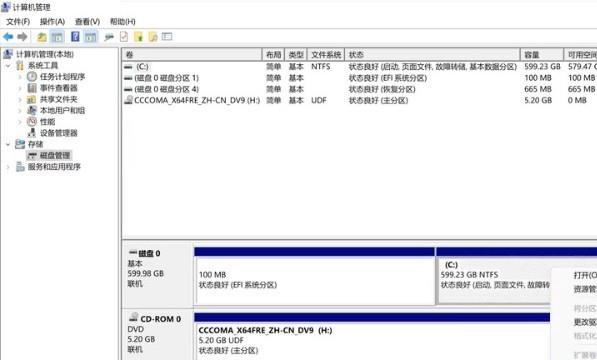Viewport: 597px width, 360px height.
Task: Click the 本地用户和组 icon
Action: 32,110
